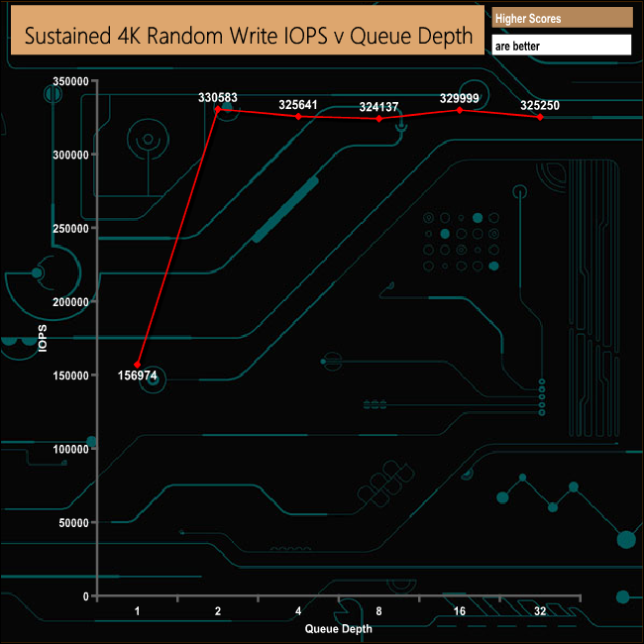
Task: Click the red data point at queue depth 16
Action: (x=459, y=110)
